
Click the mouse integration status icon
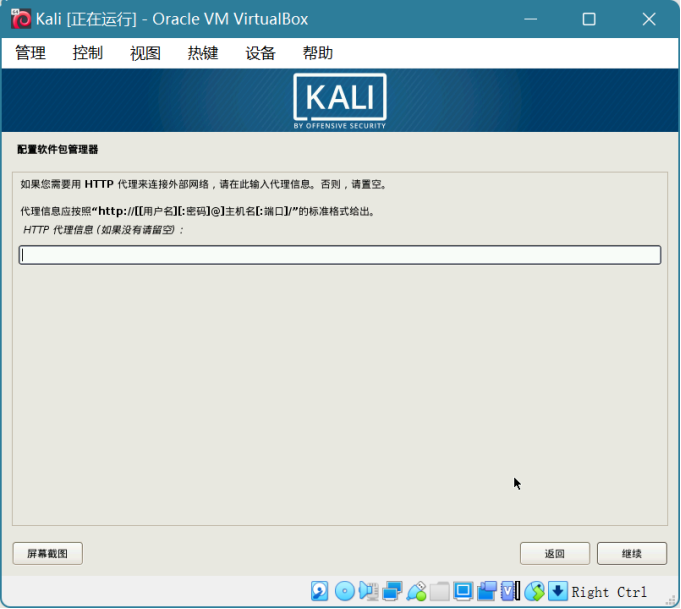(534, 591)
